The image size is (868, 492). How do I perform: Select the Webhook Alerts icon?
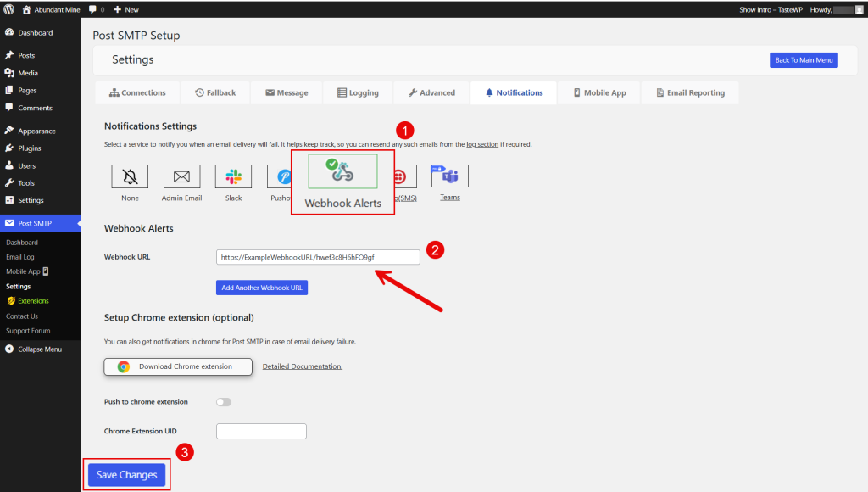[342, 172]
